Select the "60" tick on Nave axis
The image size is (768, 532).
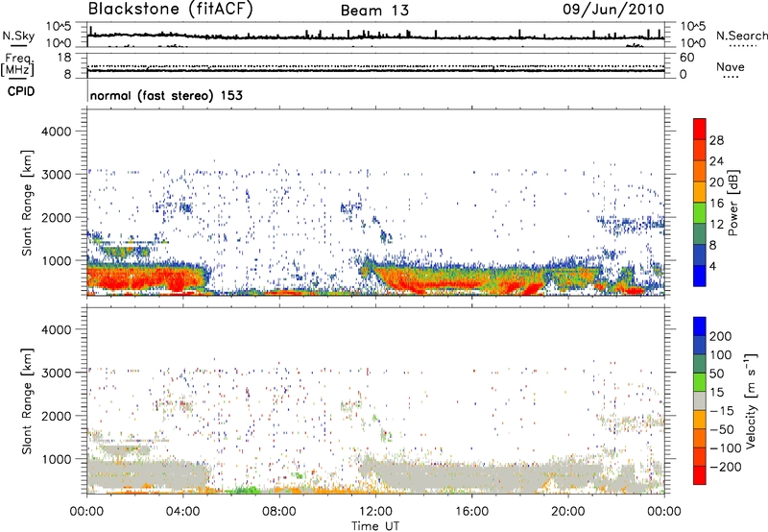tap(687, 58)
